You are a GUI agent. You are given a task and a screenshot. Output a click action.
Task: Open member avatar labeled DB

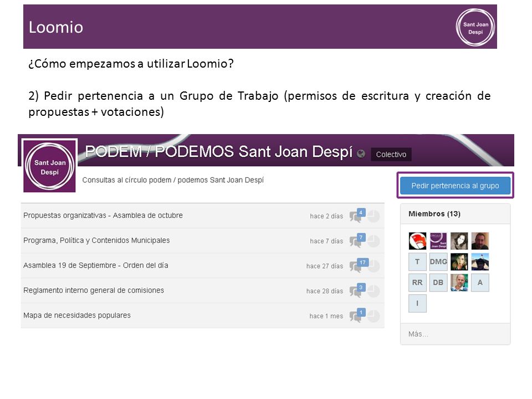pyautogui.click(x=438, y=283)
